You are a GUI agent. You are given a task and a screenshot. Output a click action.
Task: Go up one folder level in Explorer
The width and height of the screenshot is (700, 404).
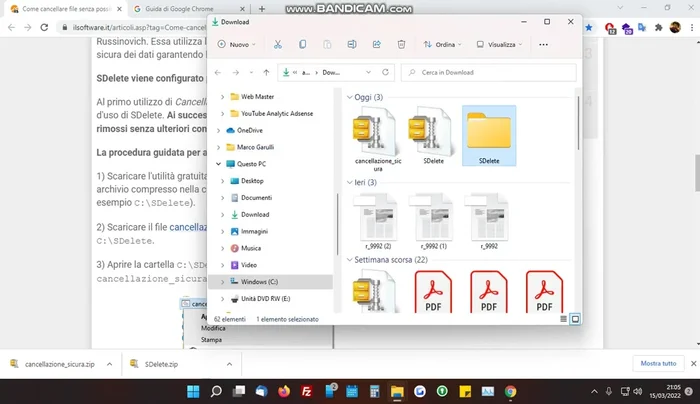tap(266, 72)
